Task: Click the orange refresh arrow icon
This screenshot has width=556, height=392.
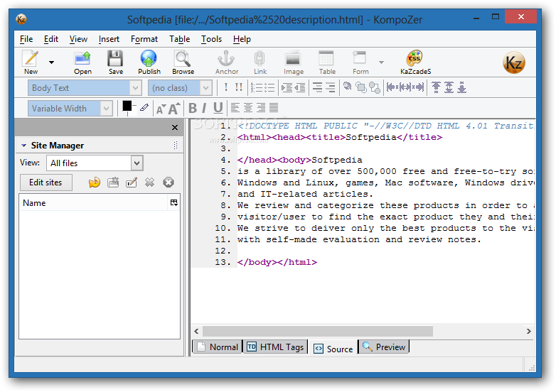Action: click(x=95, y=183)
